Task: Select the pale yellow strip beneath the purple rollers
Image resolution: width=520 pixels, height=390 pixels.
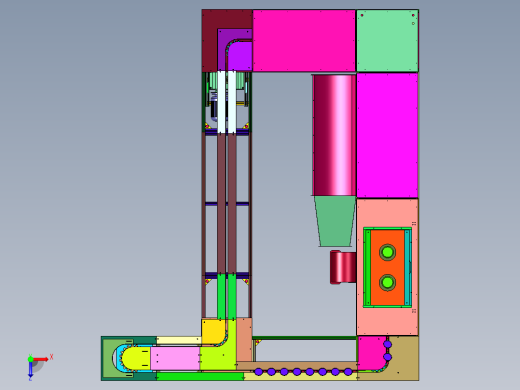Action: (x=300, y=377)
